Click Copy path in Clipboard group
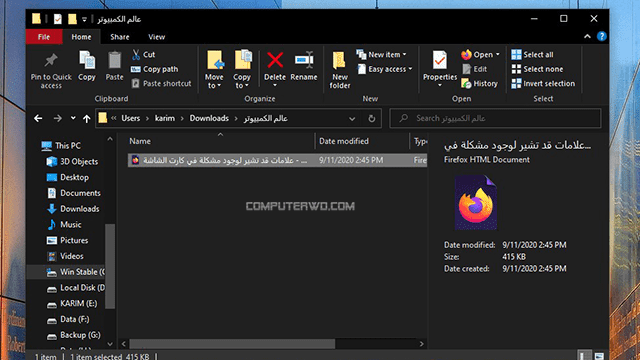This screenshot has width=640, height=360. click(x=155, y=69)
